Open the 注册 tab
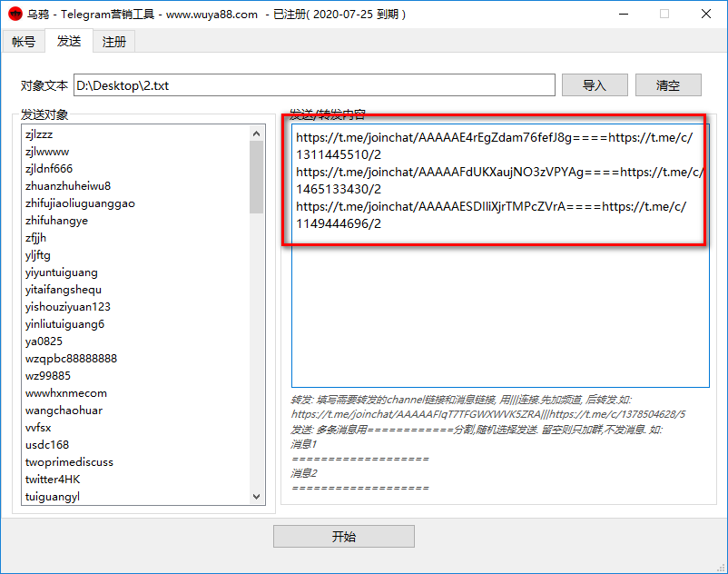The image size is (728, 574). point(113,42)
